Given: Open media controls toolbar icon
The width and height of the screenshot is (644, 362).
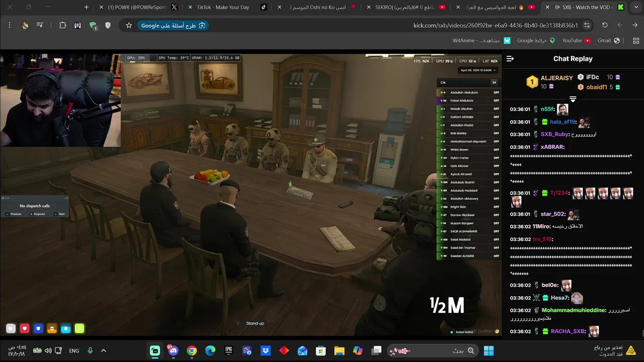Looking at the screenshot, I should click(x=40, y=25).
